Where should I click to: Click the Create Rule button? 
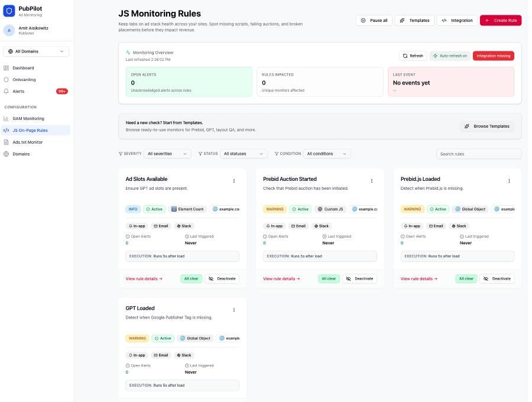(501, 20)
